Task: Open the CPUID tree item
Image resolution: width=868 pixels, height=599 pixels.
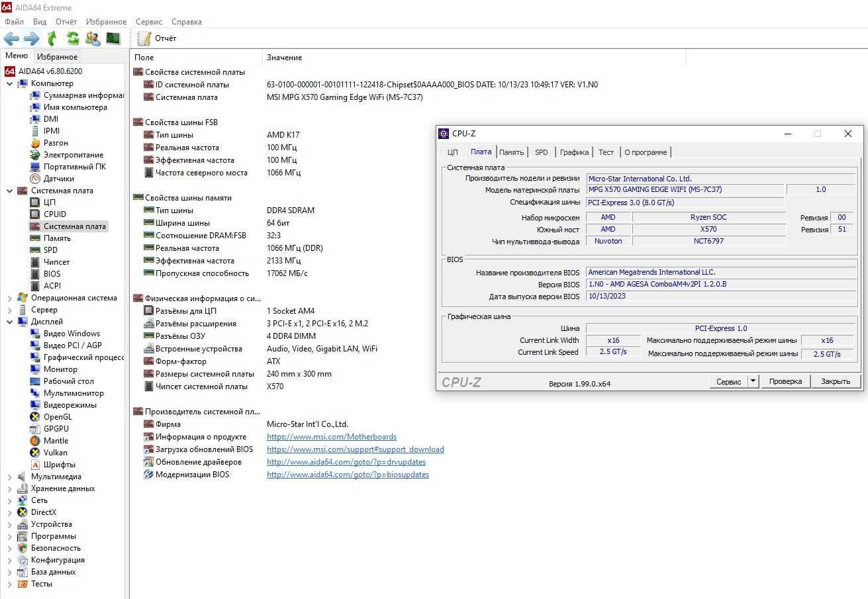Action: [55, 214]
